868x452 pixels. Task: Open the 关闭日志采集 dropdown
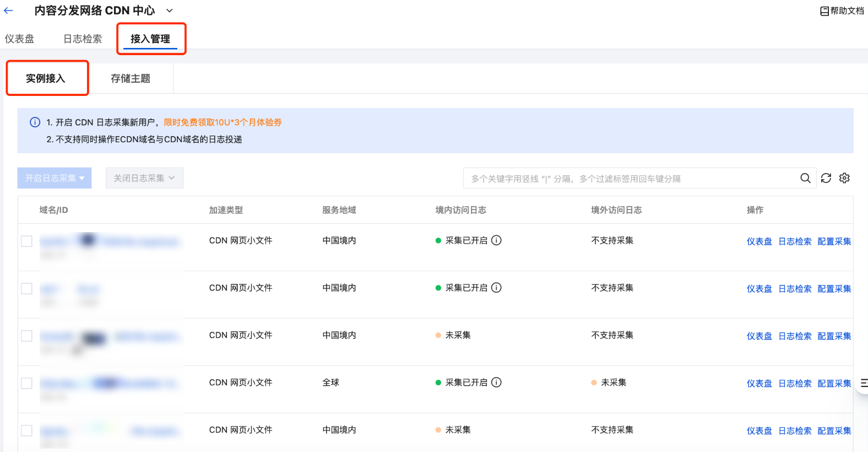pos(144,178)
